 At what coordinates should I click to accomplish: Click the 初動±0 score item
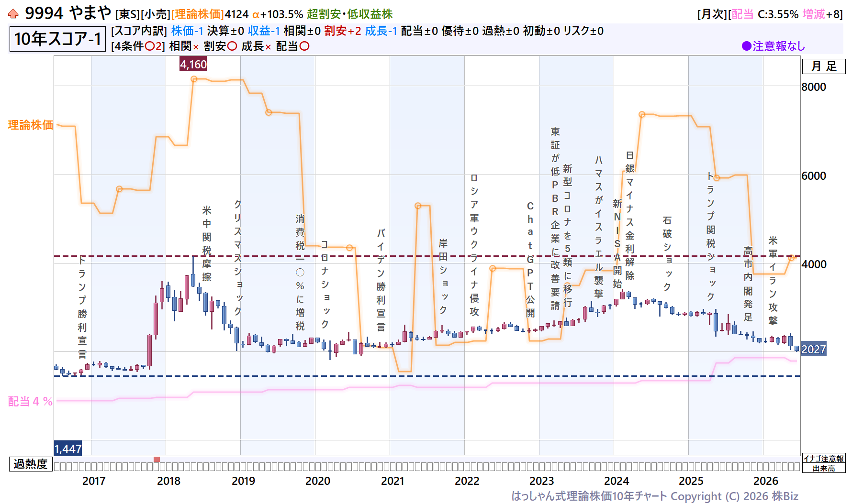541,31
